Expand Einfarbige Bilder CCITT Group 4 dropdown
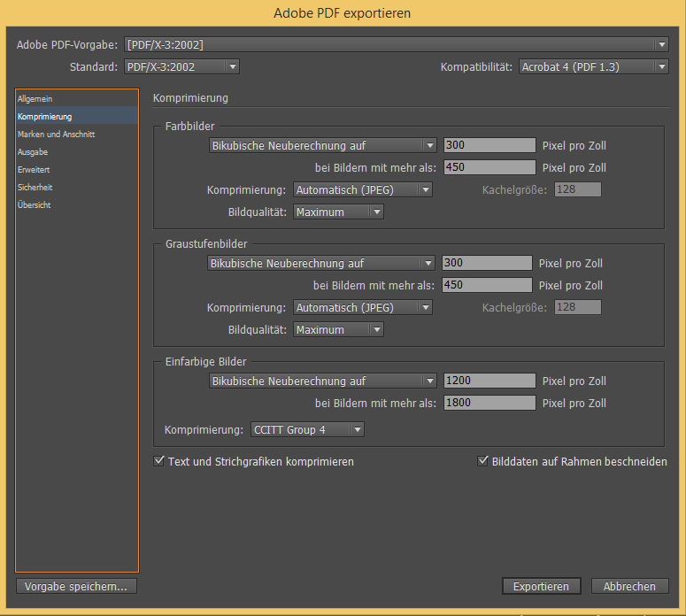The height and width of the screenshot is (616, 686). click(x=307, y=430)
